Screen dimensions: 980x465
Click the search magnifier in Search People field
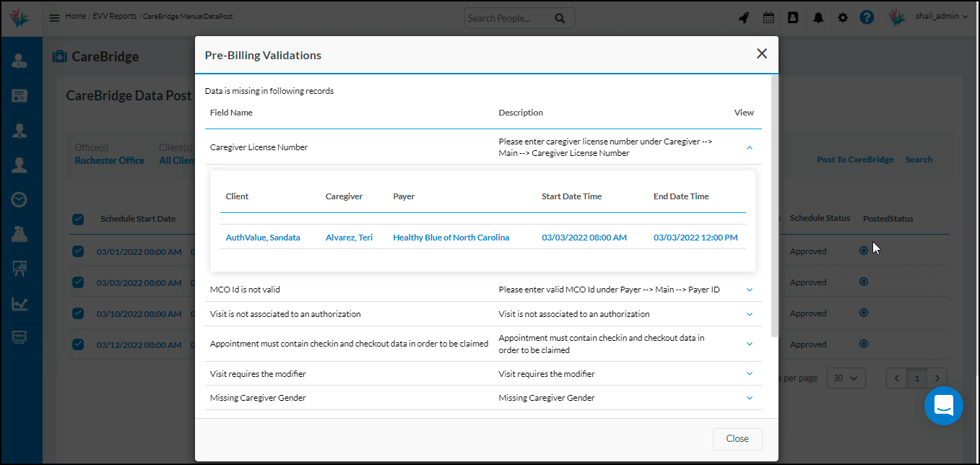pos(560,17)
